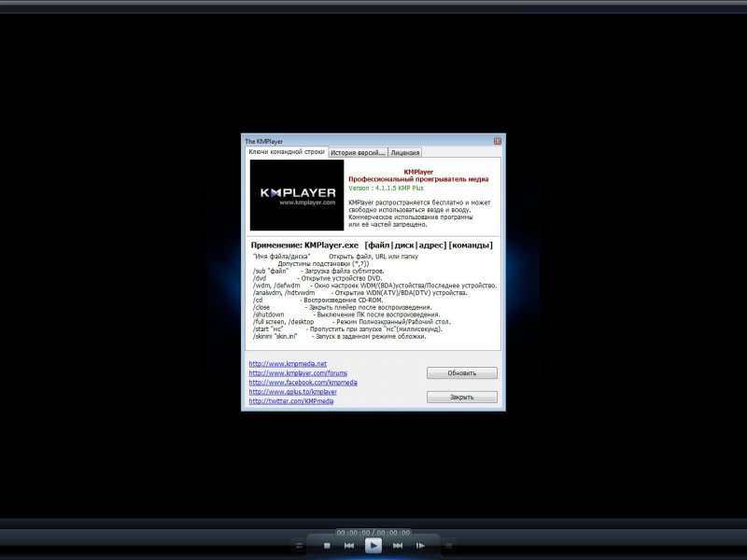Follow the gplus.to/kmplayer link
This screenshot has width=747, height=560.
point(293,392)
